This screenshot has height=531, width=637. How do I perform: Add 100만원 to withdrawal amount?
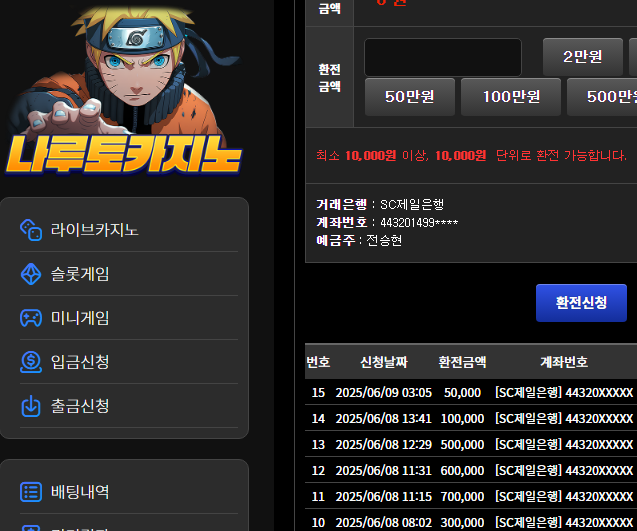click(x=511, y=97)
